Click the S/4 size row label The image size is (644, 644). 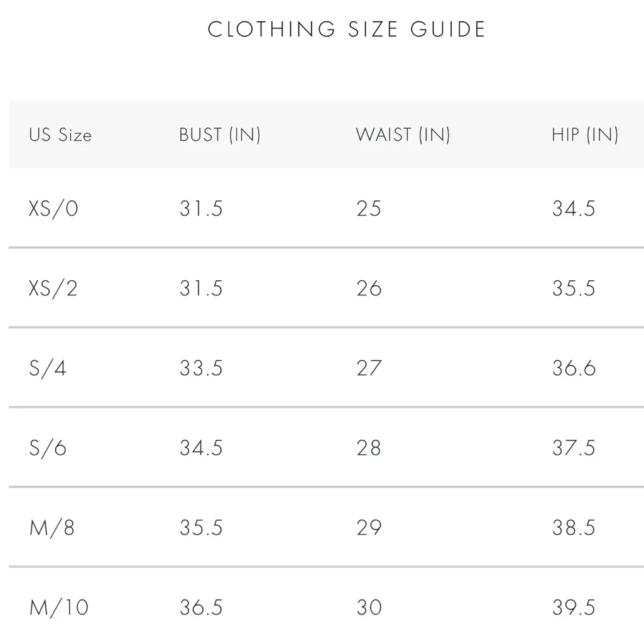48,368
